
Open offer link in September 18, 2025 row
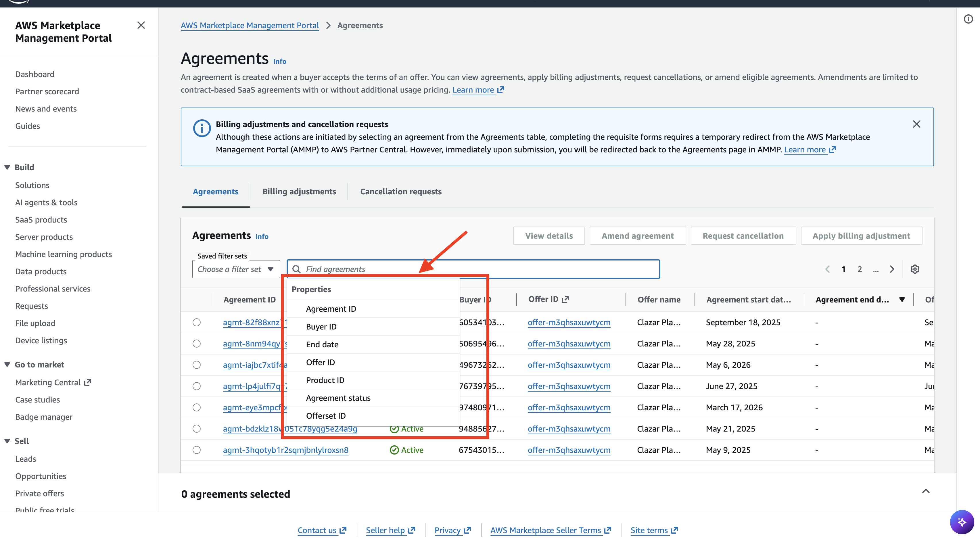569,322
